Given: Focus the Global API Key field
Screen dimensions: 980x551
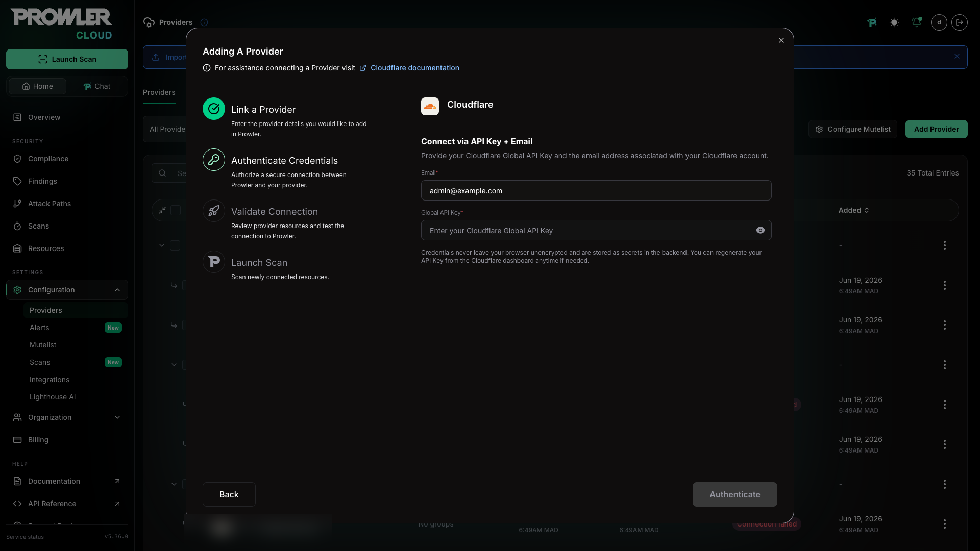Looking at the screenshot, I should tap(596, 230).
